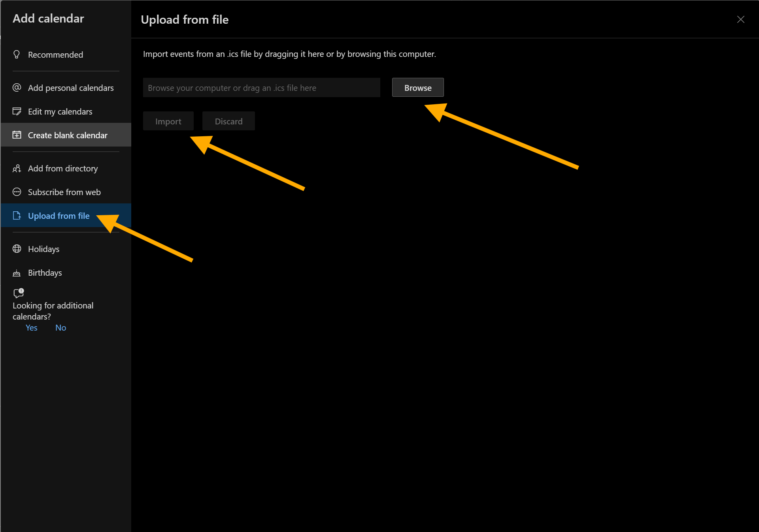
Task: Click the Create blank calendar icon
Action: 17,135
